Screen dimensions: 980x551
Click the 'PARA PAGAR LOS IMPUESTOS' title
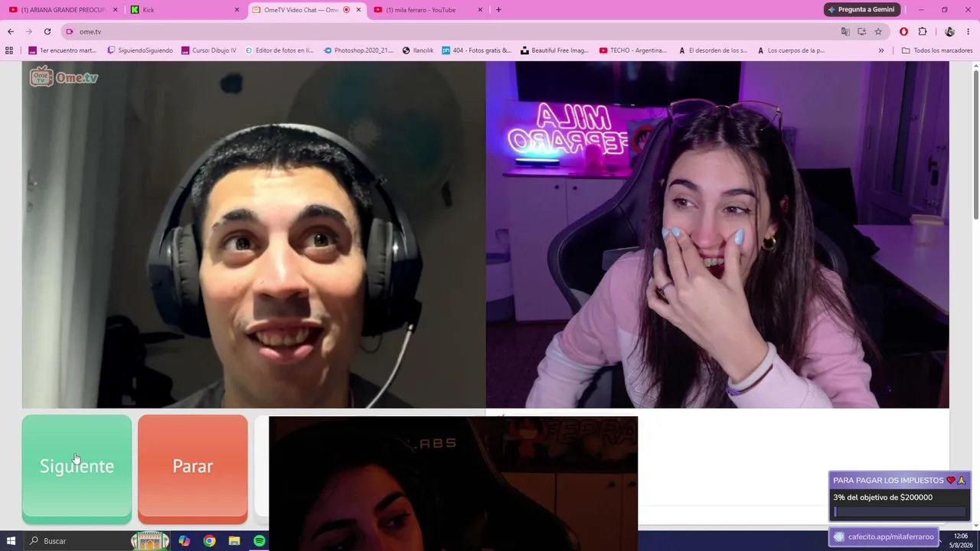[888, 481]
